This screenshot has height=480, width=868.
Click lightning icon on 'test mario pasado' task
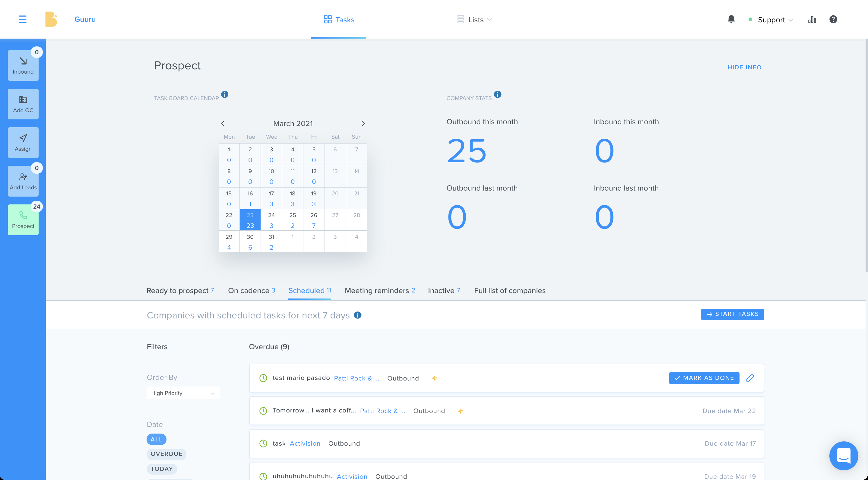pos(435,378)
